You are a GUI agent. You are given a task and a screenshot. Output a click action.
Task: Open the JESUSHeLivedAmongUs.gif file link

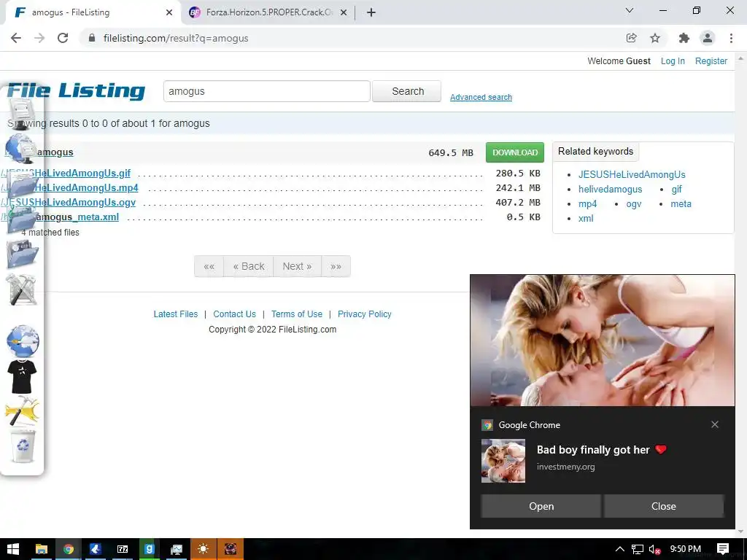click(x=66, y=174)
